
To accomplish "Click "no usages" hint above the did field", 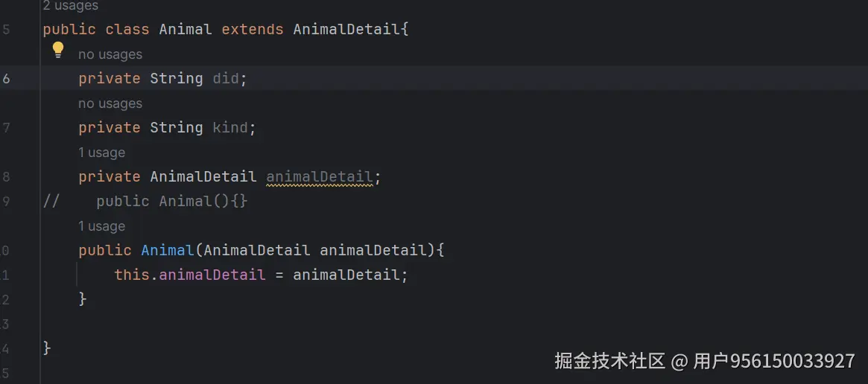I will pos(110,54).
